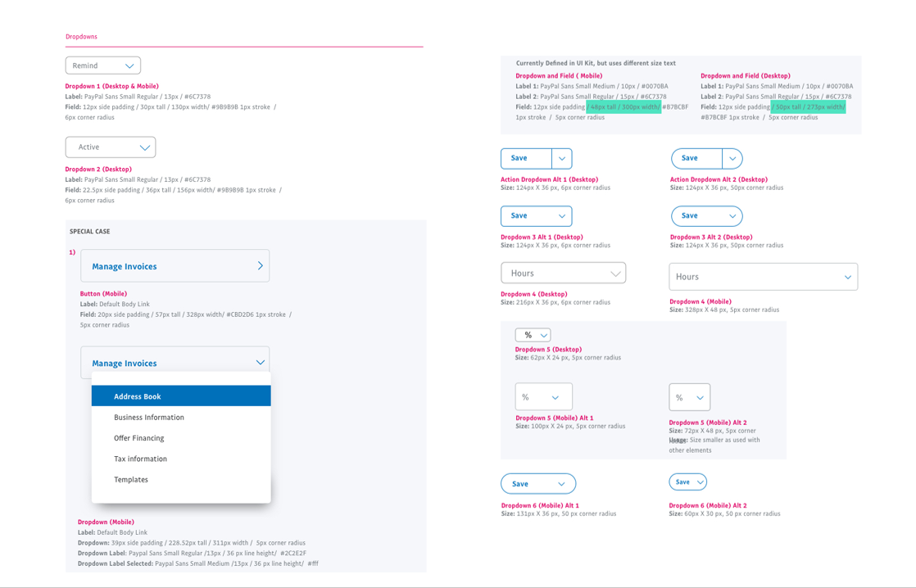
Task: Open the Remind dropdown
Action: [x=103, y=66]
